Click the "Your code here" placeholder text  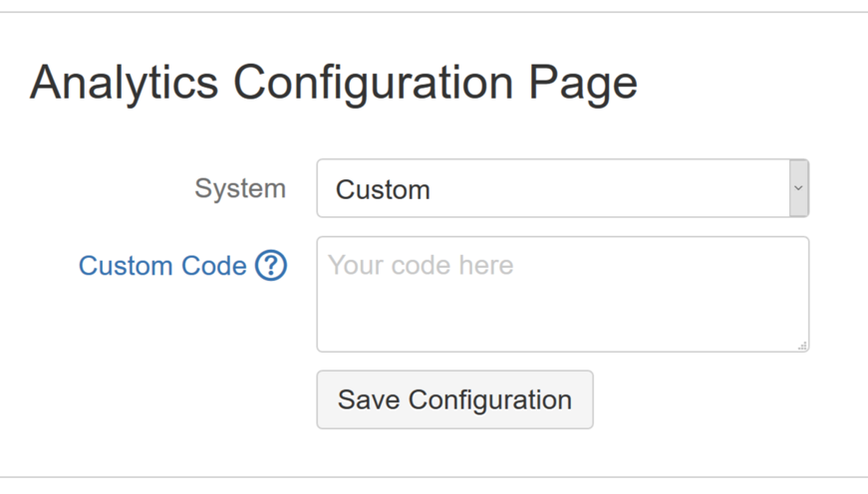tap(421, 265)
